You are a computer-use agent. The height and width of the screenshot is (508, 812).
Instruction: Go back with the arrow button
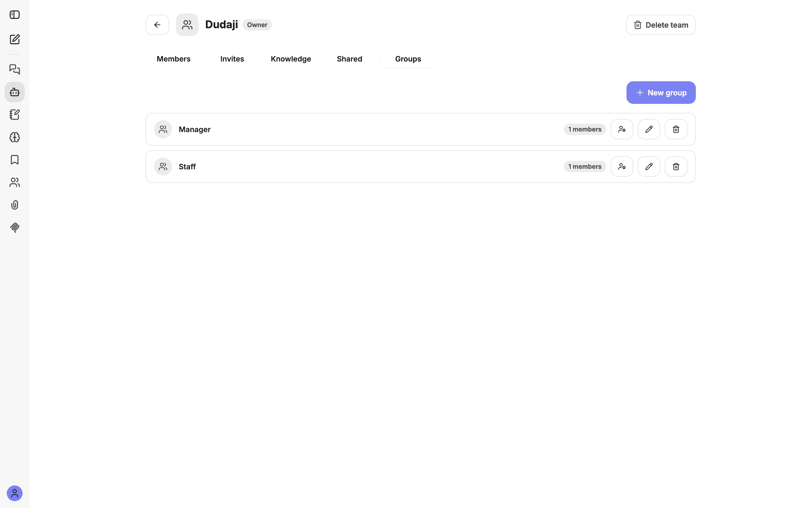(x=157, y=25)
